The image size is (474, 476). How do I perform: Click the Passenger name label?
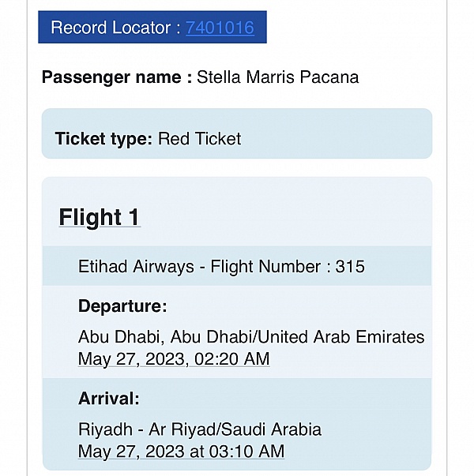117,77
